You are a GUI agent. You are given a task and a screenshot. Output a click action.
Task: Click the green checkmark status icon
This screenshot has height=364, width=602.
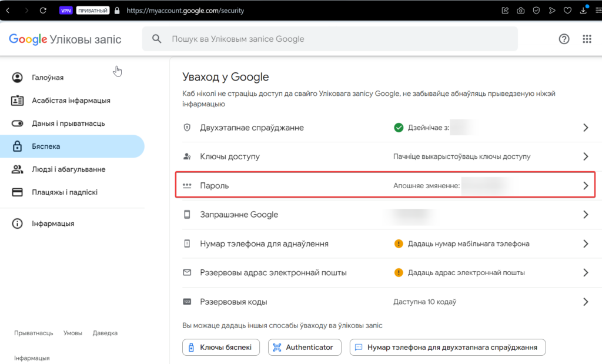[x=399, y=128]
